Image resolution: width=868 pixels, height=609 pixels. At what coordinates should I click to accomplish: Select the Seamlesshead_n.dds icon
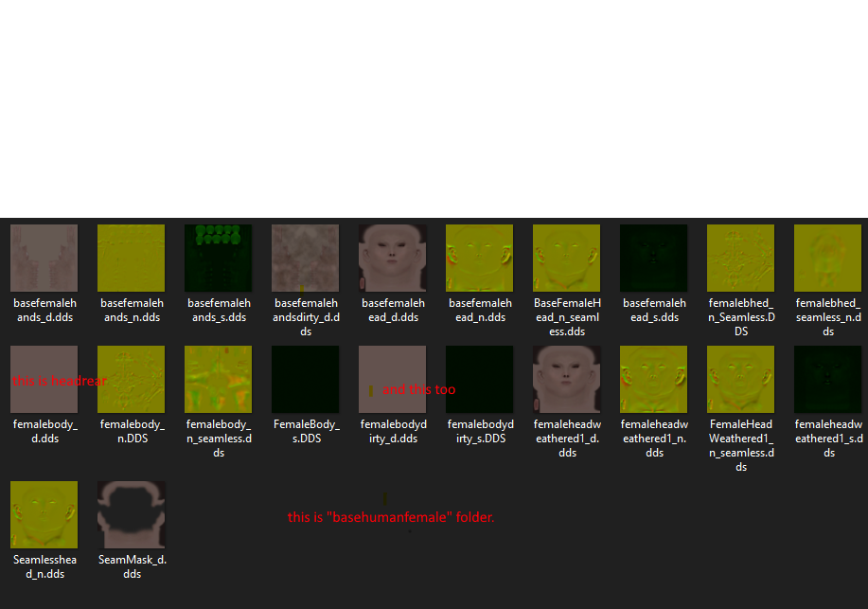click(44, 515)
